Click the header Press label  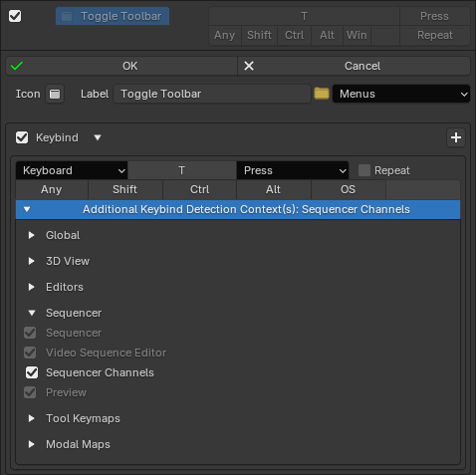coord(435,16)
